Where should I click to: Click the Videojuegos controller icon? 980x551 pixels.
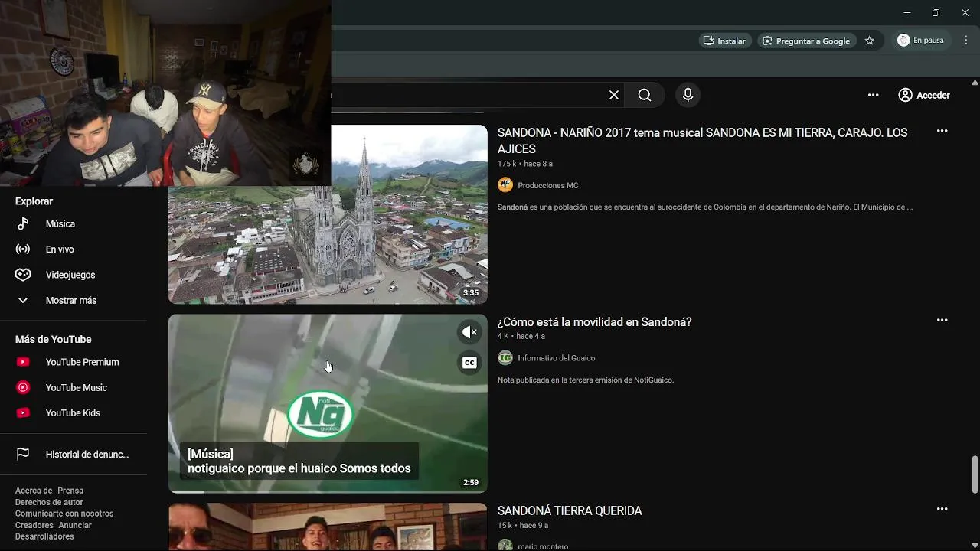(23, 275)
